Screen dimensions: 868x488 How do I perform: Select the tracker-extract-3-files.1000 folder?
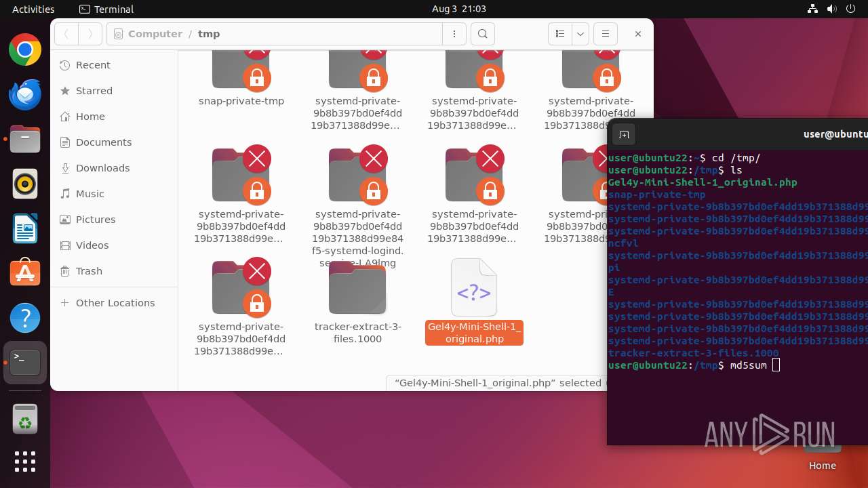[x=358, y=302]
